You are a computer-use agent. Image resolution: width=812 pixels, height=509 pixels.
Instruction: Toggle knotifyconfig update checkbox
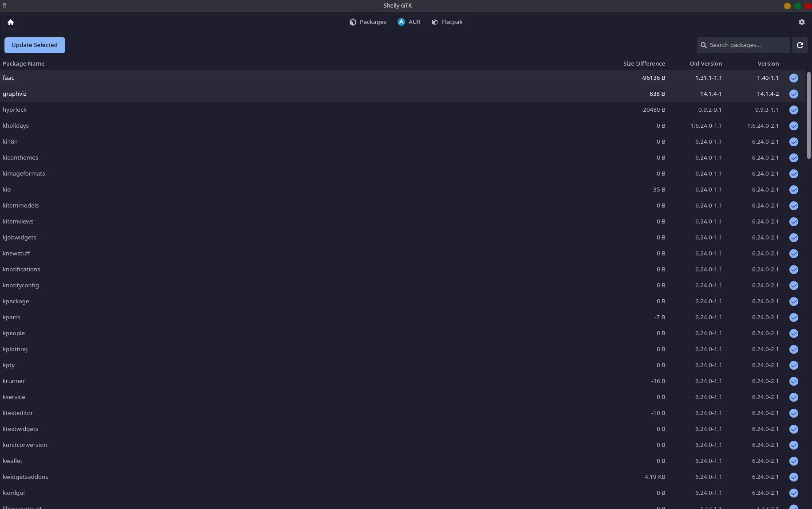[x=794, y=286]
